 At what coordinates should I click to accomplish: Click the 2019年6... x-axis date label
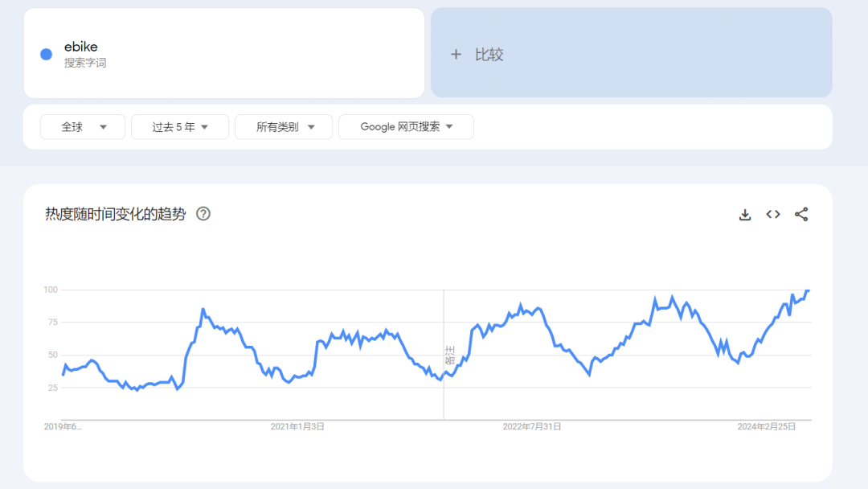63,426
